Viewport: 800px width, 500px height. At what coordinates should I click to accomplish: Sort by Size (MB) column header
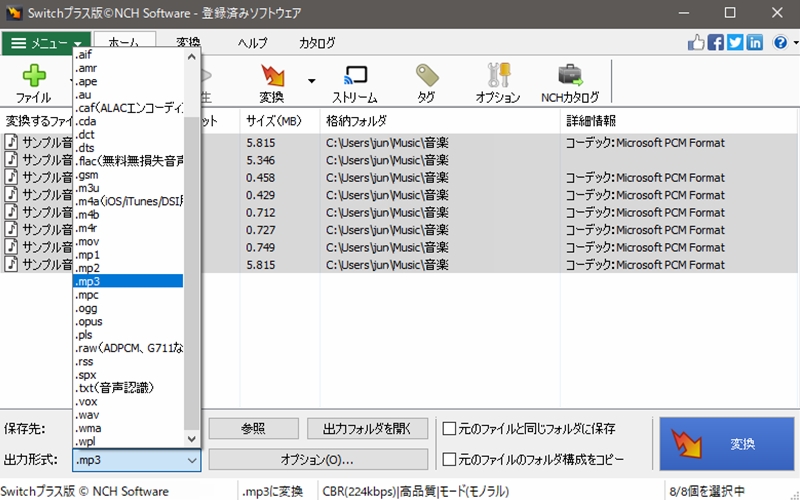280,121
